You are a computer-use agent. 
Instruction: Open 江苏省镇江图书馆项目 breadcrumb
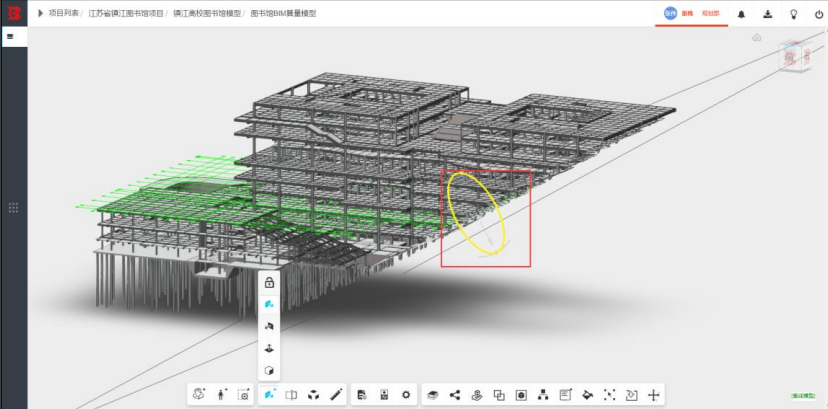pos(126,13)
